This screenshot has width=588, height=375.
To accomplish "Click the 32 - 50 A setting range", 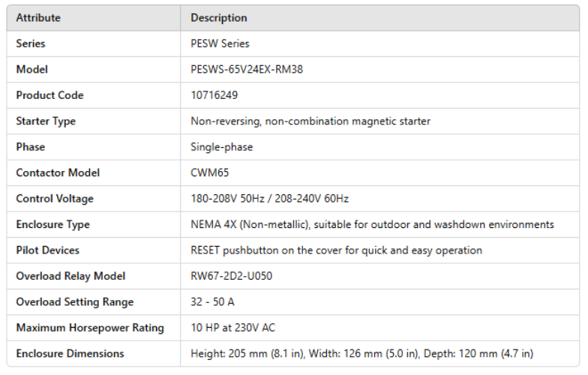I will 214,302.
